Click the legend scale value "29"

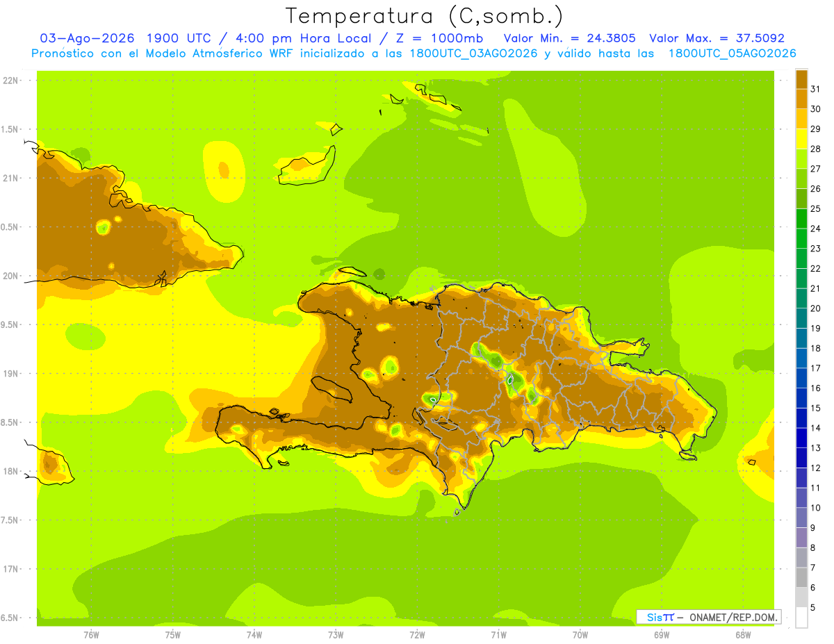pyautogui.click(x=816, y=129)
